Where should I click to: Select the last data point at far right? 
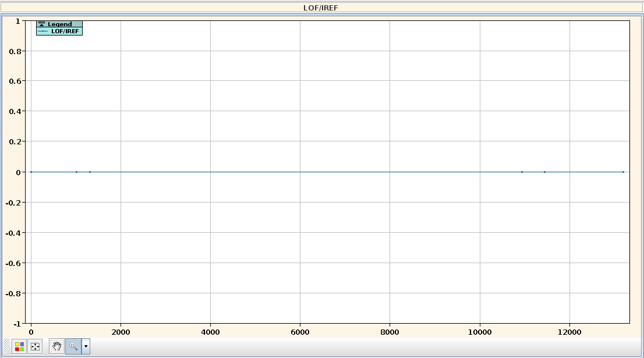623,172
